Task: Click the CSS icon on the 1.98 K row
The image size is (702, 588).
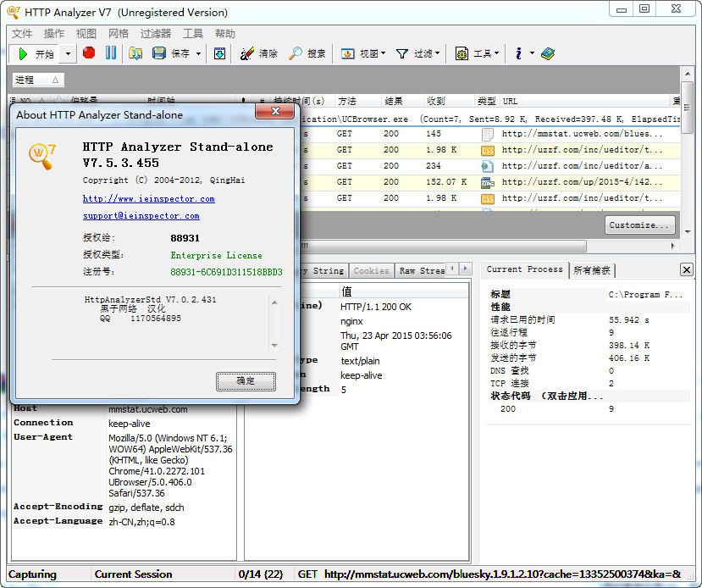Action: pos(487,151)
